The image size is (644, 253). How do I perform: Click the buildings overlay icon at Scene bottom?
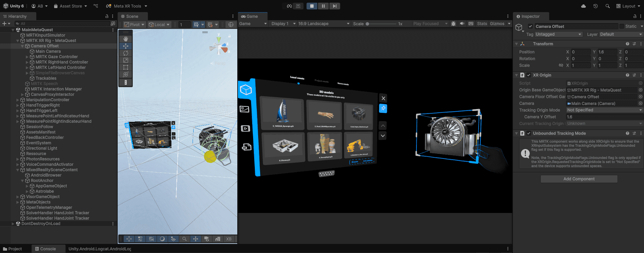coord(218,239)
